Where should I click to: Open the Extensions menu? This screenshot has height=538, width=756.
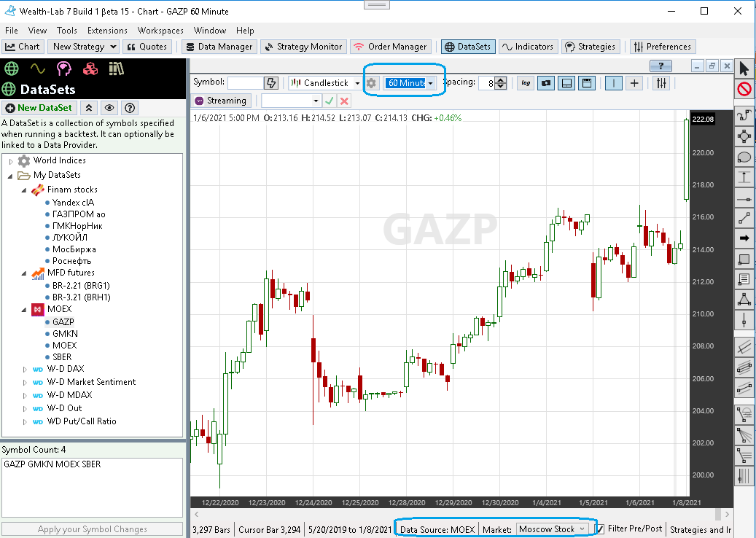click(107, 31)
